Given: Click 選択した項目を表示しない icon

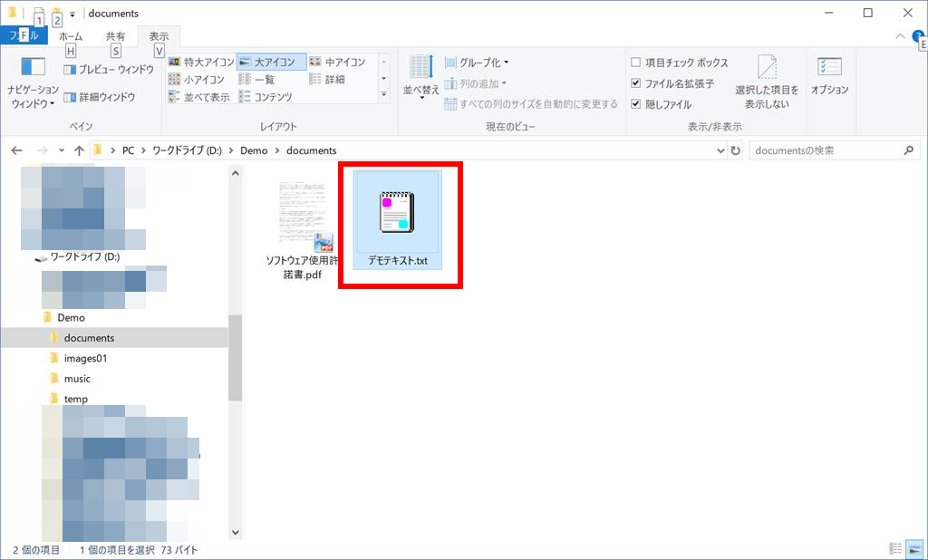Looking at the screenshot, I should coord(767,69).
